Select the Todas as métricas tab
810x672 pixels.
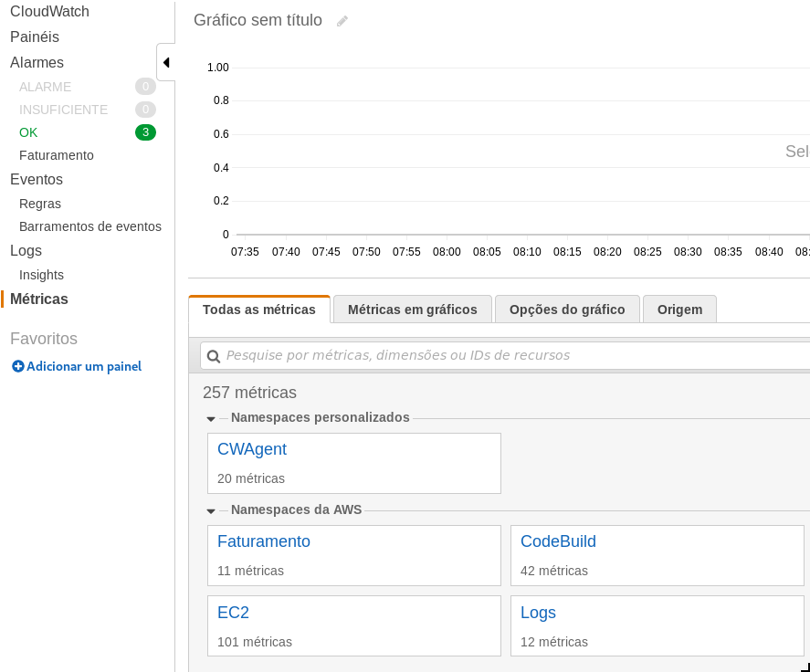click(x=259, y=310)
